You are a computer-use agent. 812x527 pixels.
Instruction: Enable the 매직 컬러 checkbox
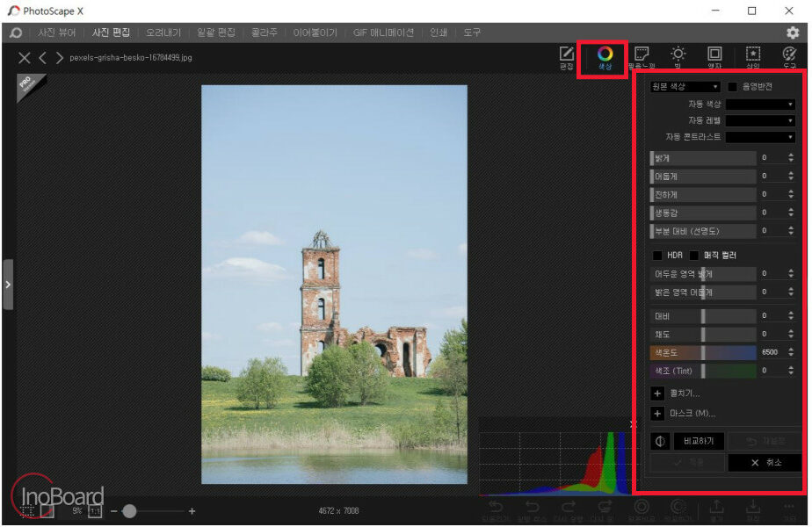(694, 256)
